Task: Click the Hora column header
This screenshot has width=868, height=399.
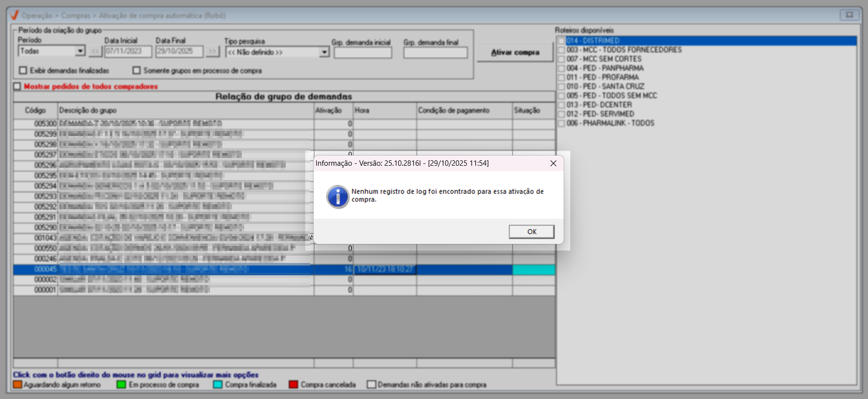Action: (x=385, y=111)
